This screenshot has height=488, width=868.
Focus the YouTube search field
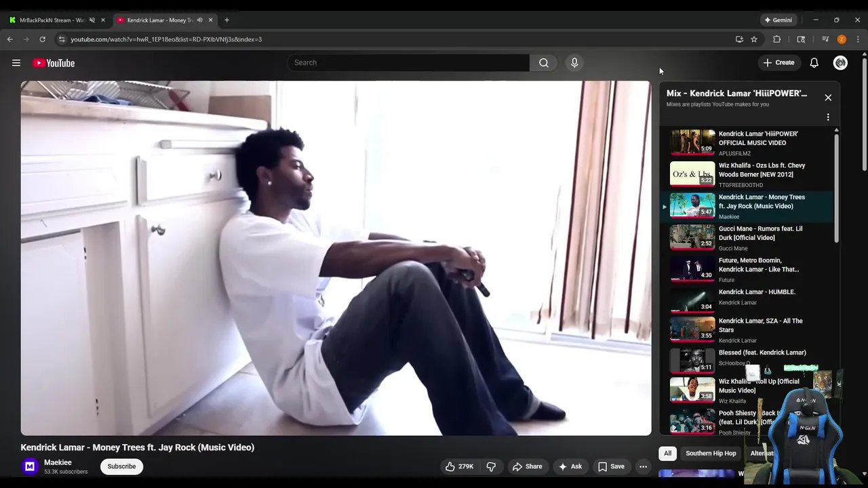408,62
